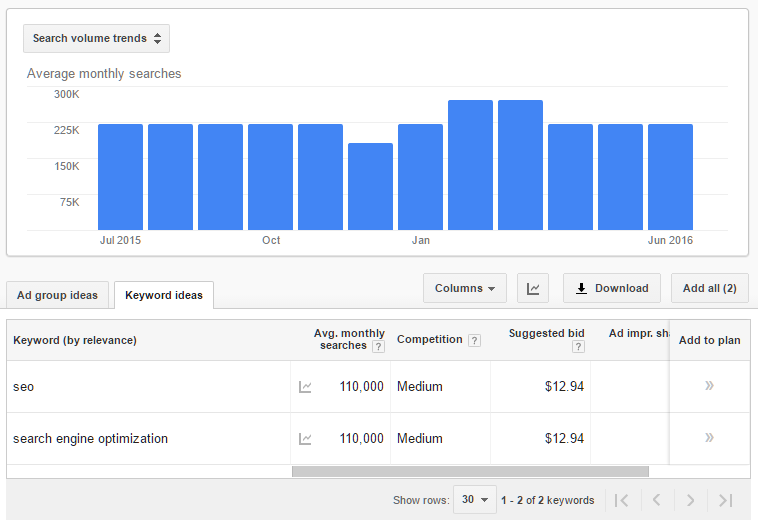This screenshot has height=529, width=758.
Task: Open help for Avg. monthly searches
Action: [x=378, y=347]
